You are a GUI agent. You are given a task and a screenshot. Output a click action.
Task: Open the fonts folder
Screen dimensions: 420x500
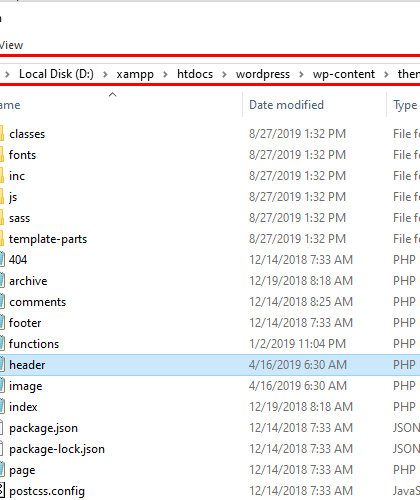click(x=22, y=155)
